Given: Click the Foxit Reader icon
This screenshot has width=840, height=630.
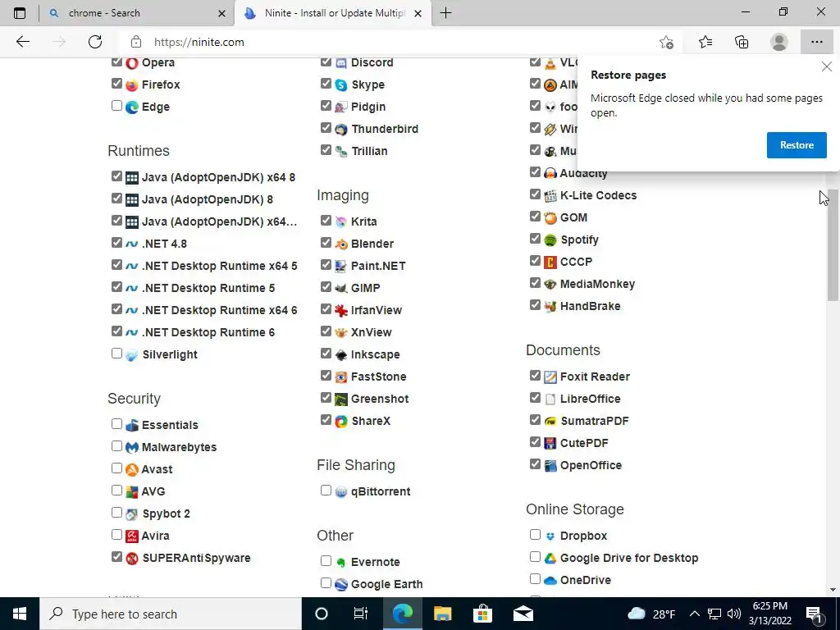Looking at the screenshot, I should [x=550, y=377].
